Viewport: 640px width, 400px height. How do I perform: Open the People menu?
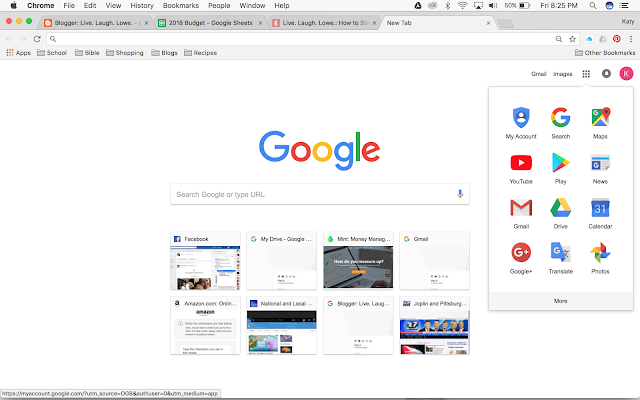(x=219, y=6)
